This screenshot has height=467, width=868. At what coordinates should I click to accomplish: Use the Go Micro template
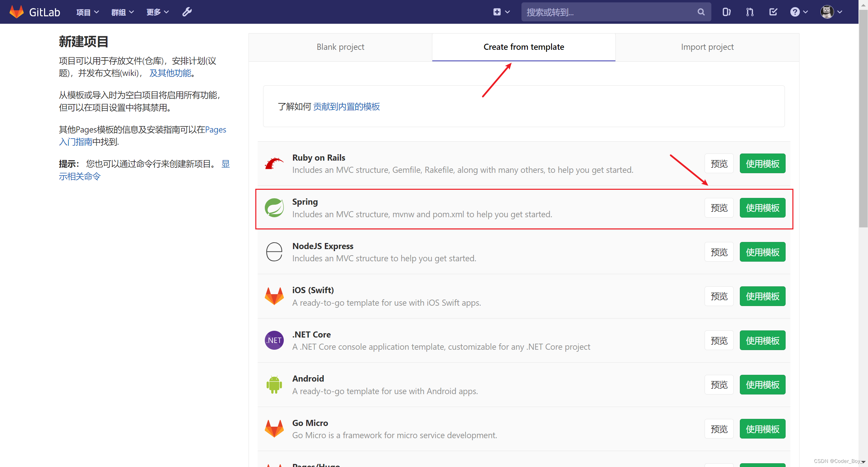coord(762,429)
